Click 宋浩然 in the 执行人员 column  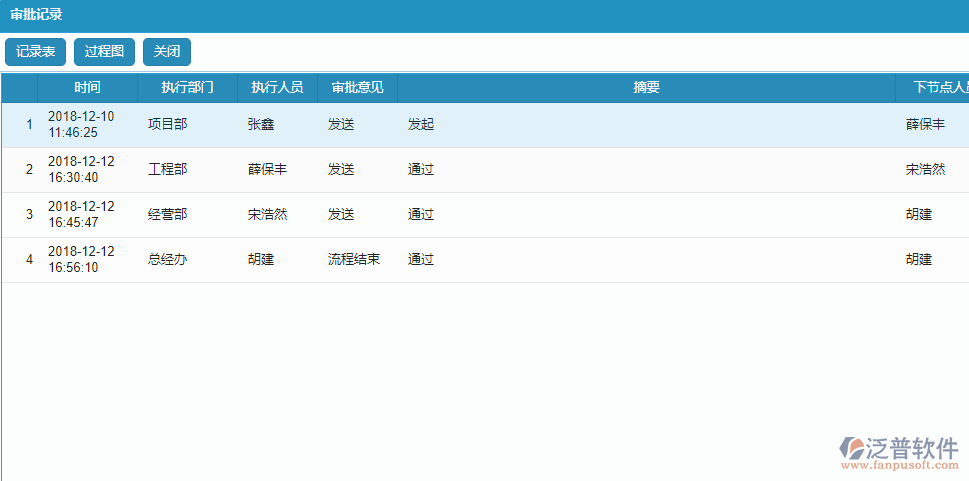coord(268,215)
